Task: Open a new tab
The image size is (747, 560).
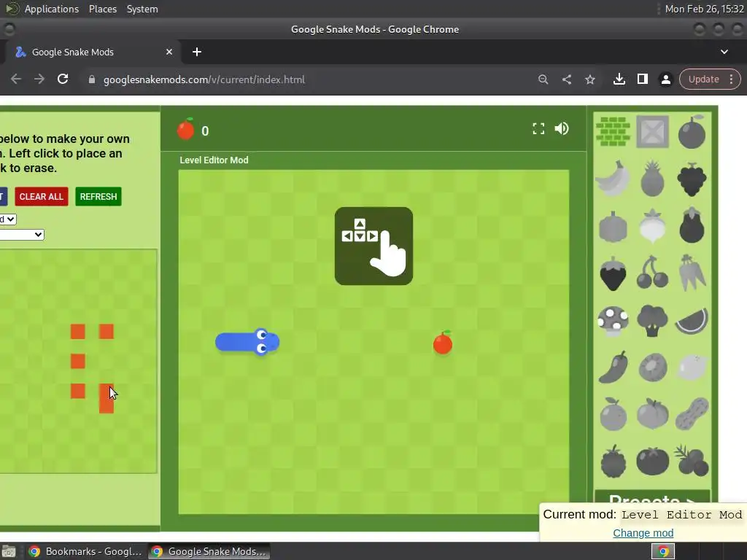Action: (x=197, y=52)
